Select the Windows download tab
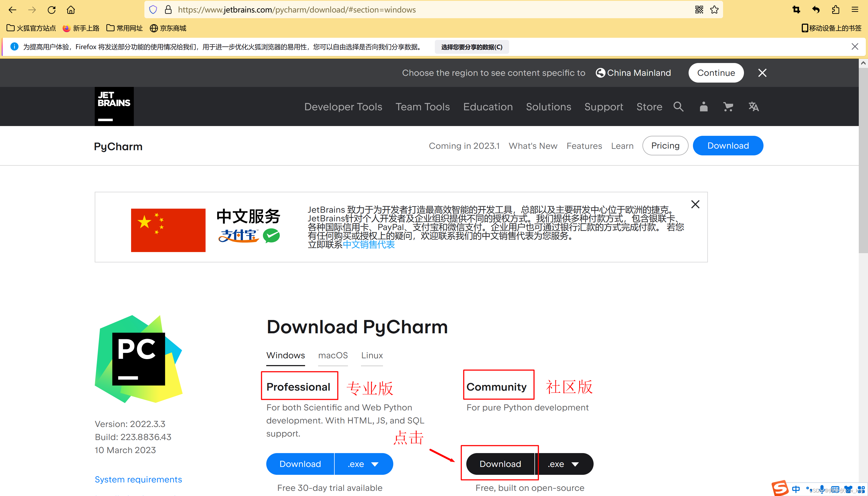The height and width of the screenshot is (496, 868). (x=286, y=355)
